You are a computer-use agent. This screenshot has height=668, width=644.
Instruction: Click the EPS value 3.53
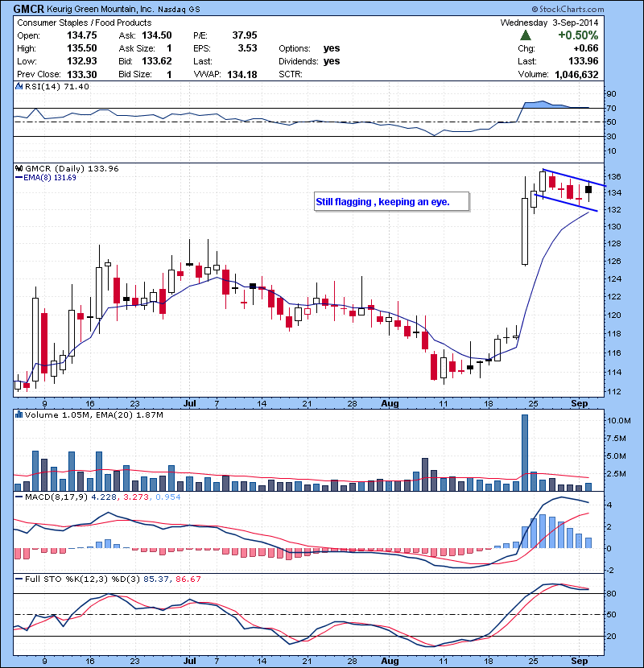pos(248,48)
